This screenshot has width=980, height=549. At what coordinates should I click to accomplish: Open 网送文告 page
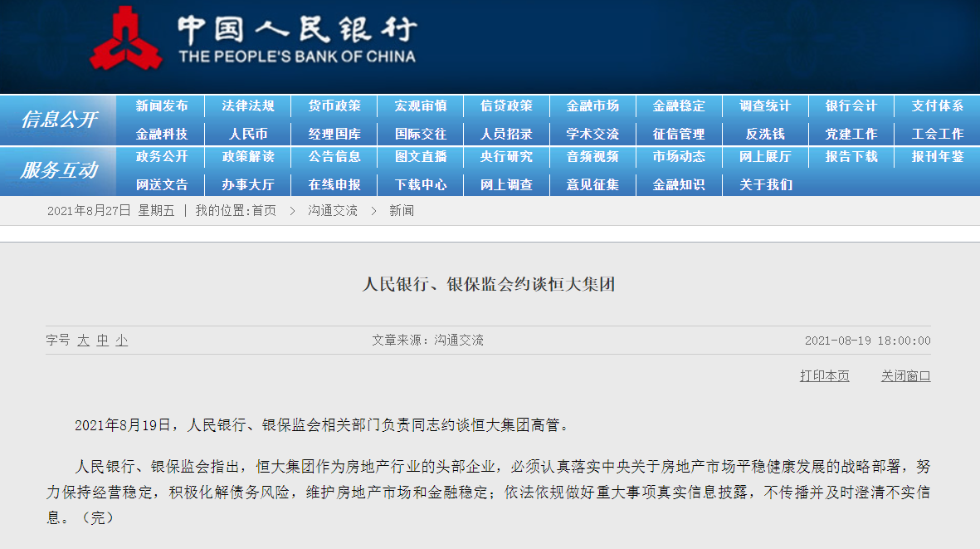162,184
